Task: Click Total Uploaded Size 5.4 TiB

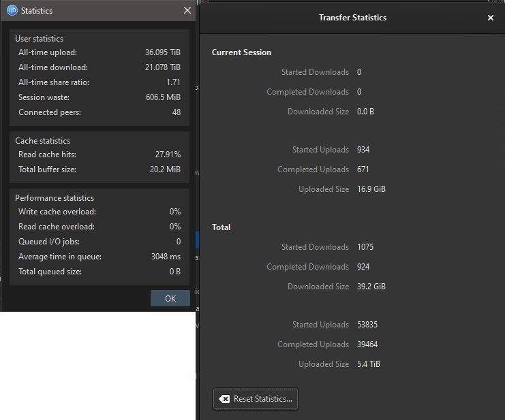Action: coord(369,364)
